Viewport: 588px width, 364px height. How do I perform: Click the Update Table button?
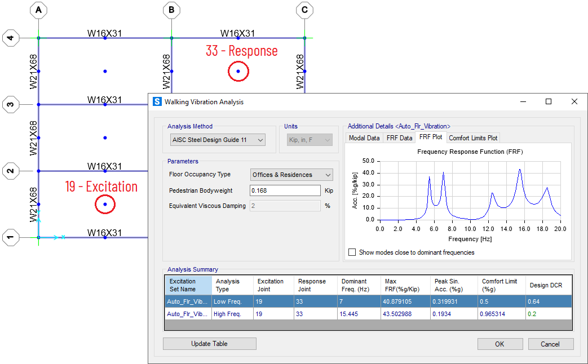pyautogui.click(x=209, y=344)
